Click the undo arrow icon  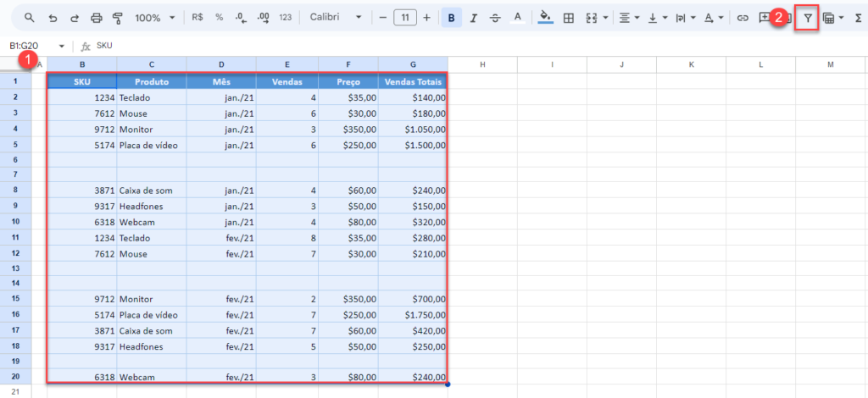(x=53, y=18)
